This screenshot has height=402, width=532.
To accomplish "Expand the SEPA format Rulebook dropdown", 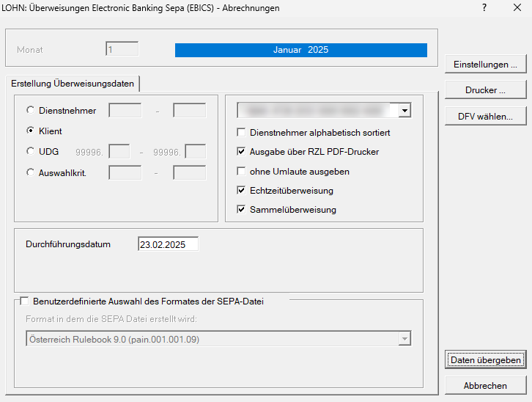I will (x=404, y=339).
